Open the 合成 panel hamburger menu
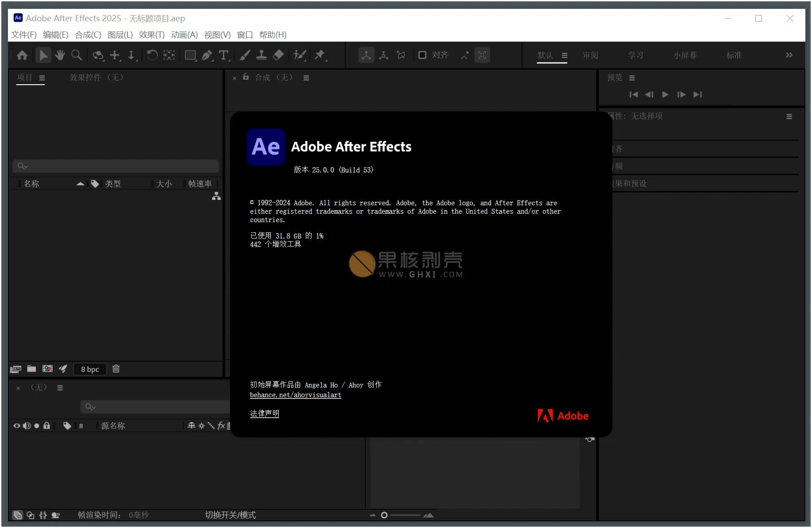 (306, 78)
